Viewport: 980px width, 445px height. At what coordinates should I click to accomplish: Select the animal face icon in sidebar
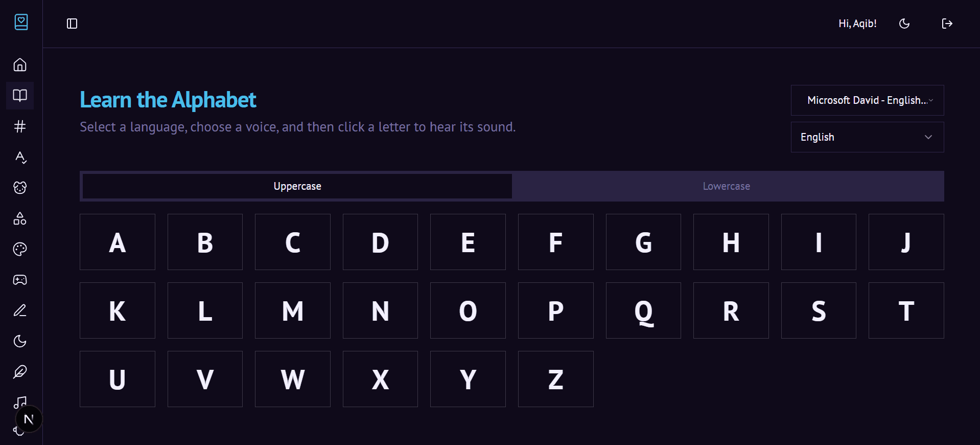tap(20, 188)
